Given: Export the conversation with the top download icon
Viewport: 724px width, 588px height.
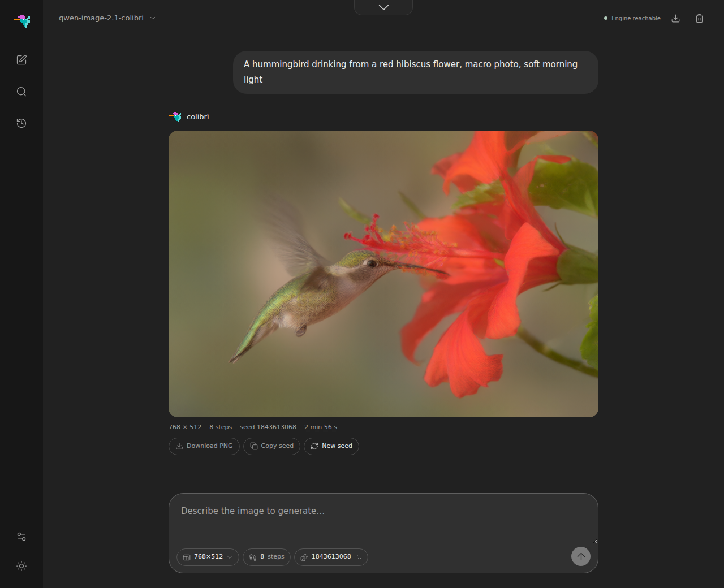Looking at the screenshot, I should [675, 18].
